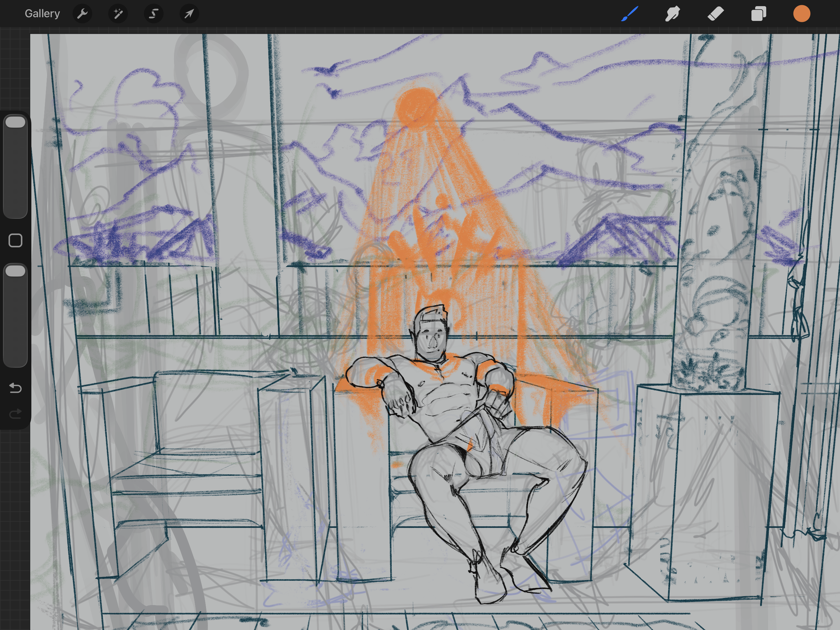The width and height of the screenshot is (840, 630).
Task: Select the Smudge tool
Action: click(x=672, y=14)
